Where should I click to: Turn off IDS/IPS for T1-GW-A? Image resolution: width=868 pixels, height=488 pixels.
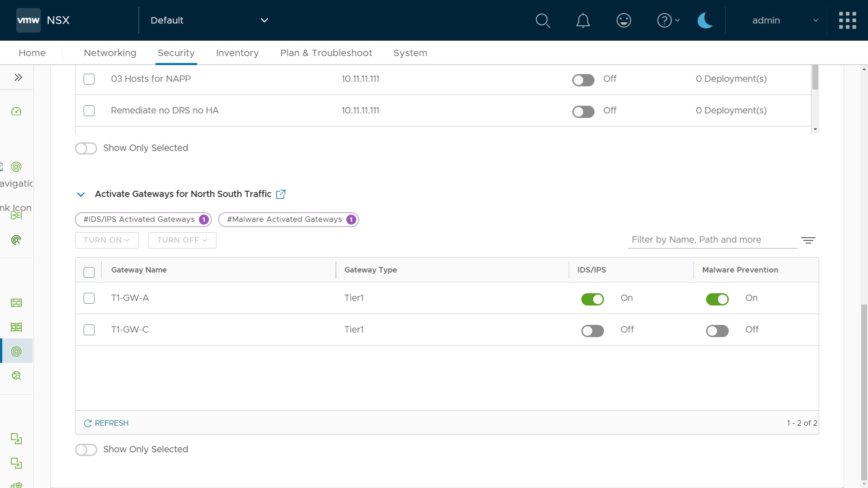592,299
